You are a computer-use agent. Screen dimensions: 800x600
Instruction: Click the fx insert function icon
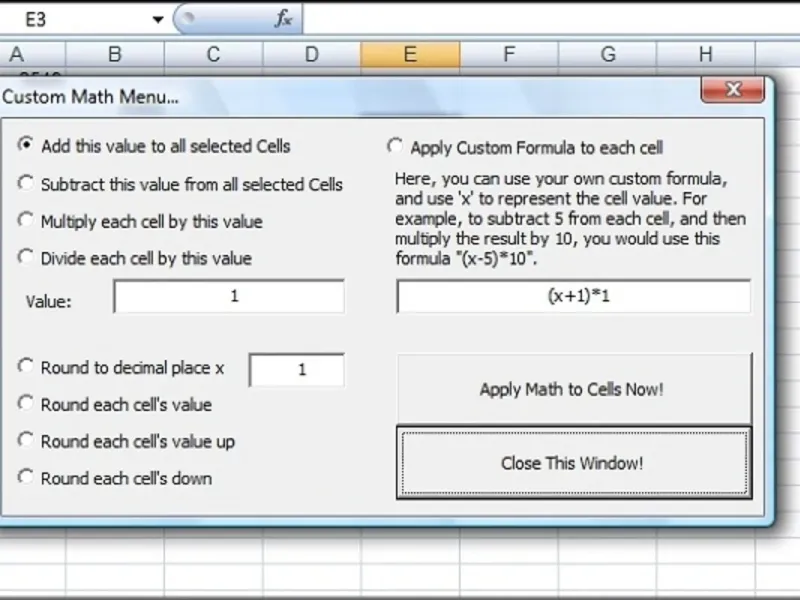284,19
